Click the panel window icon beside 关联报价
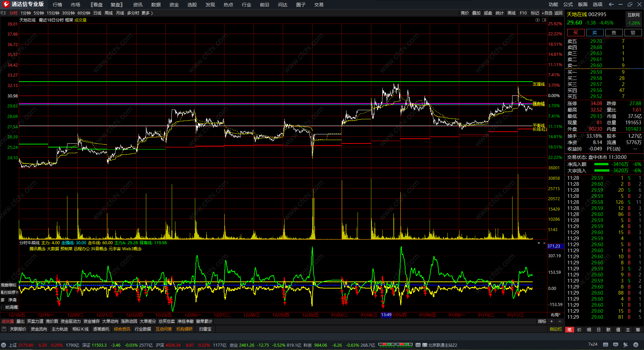 [4, 329]
